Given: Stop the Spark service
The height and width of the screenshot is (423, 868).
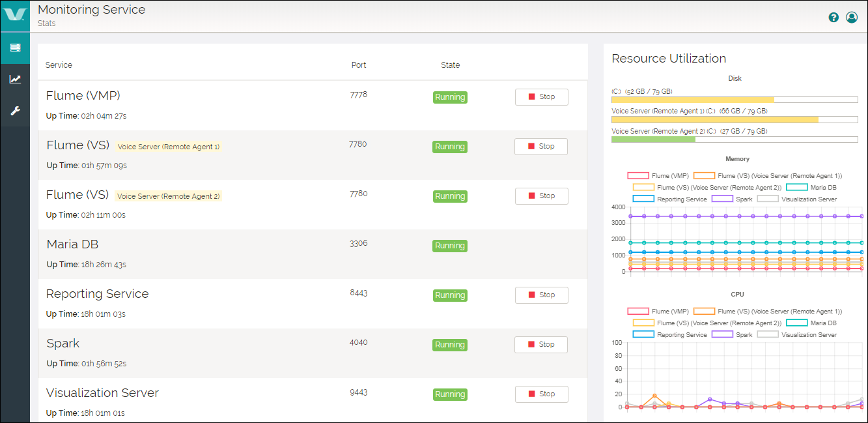Looking at the screenshot, I should point(540,344).
